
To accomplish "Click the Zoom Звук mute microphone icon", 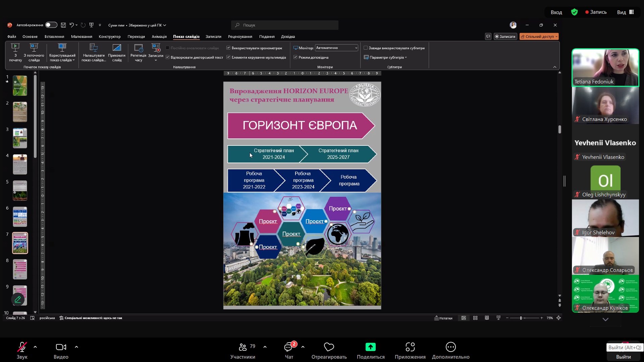I will coord(22,347).
